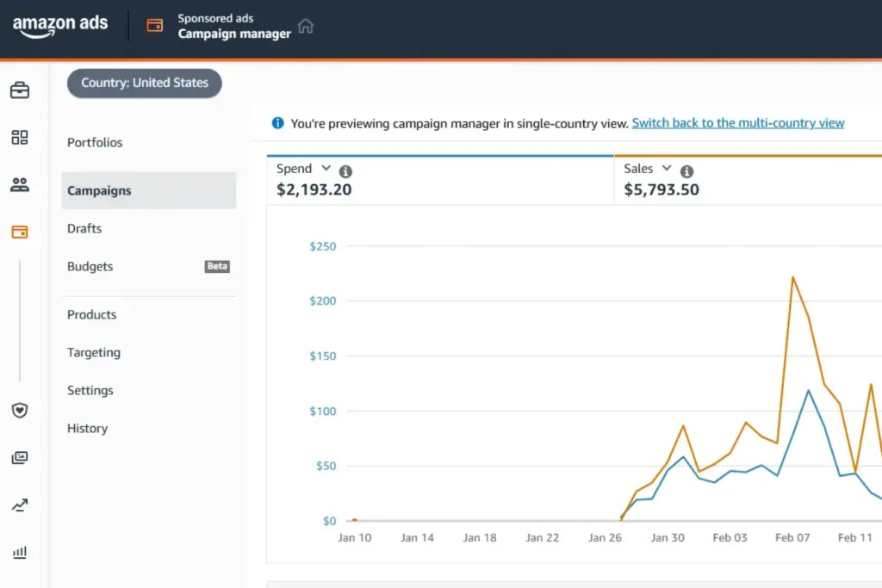Click the people icon in left sidebar
882x588 pixels.
click(20, 184)
